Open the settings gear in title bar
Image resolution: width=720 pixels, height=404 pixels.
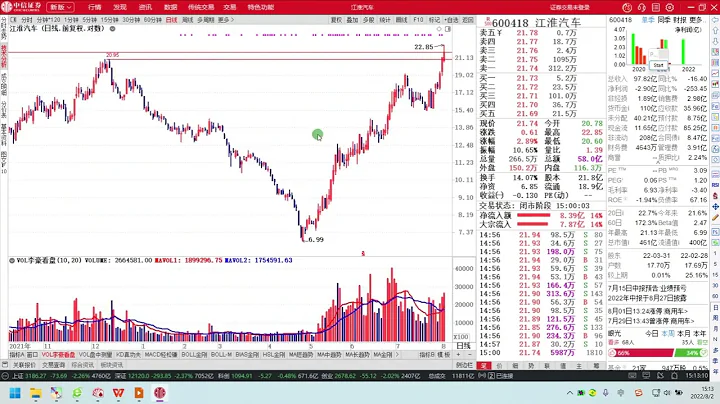(670, 7)
